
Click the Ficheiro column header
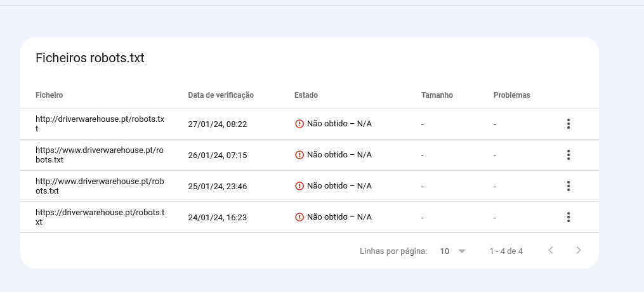49,95
